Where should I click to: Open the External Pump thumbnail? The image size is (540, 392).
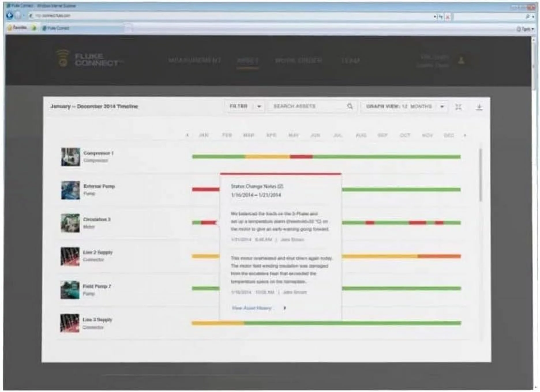tap(70, 190)
